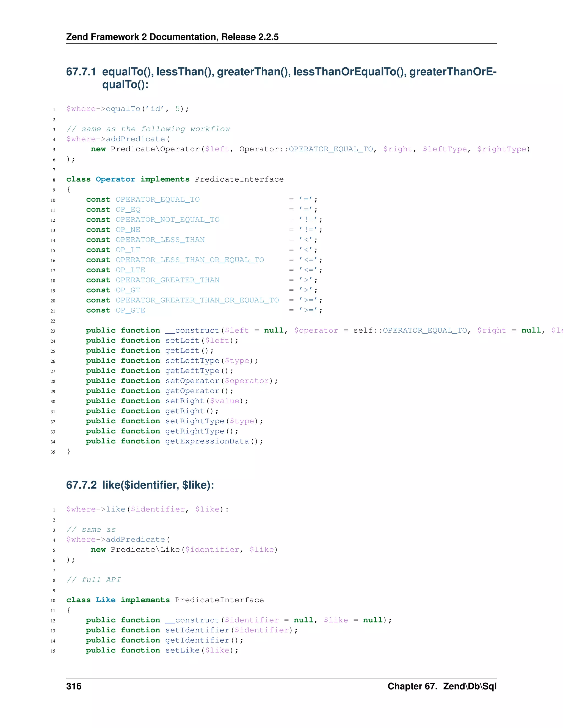Click the line "$where->like($identifier, $like):"
The image size is (563, 728).
pos(147,509)
